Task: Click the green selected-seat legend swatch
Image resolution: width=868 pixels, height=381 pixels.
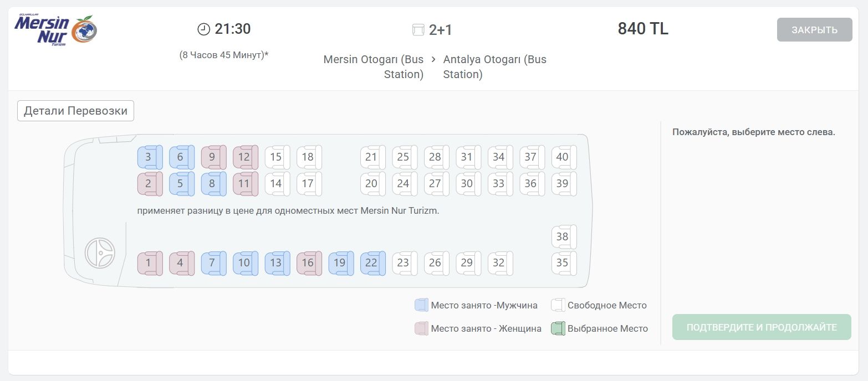Action: 558,328
